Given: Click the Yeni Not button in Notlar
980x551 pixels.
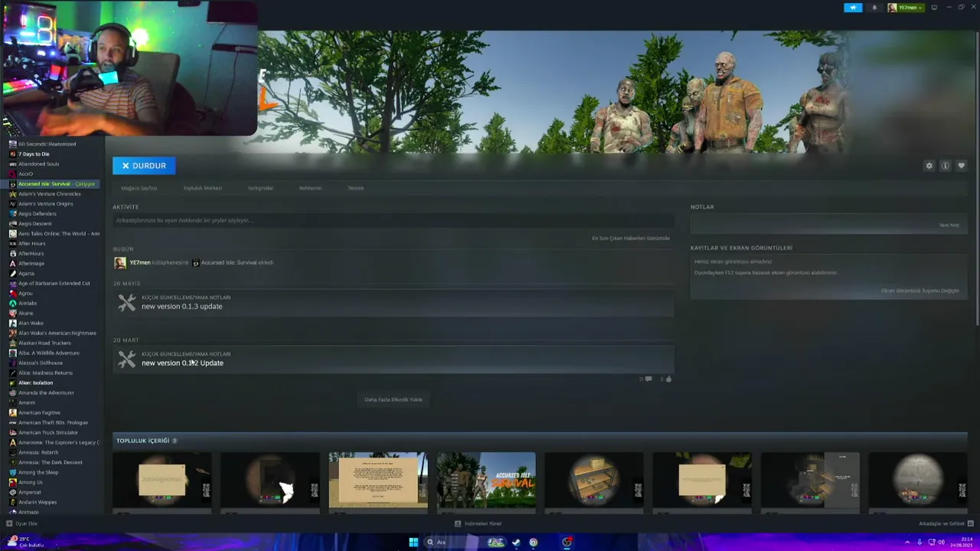Looking at the screenshot, I should [x=949, y=225].
